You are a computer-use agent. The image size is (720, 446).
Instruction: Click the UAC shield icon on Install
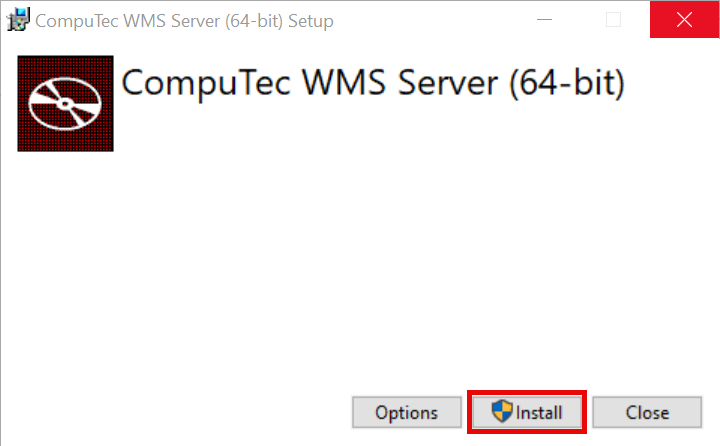[x=501, y=412]
